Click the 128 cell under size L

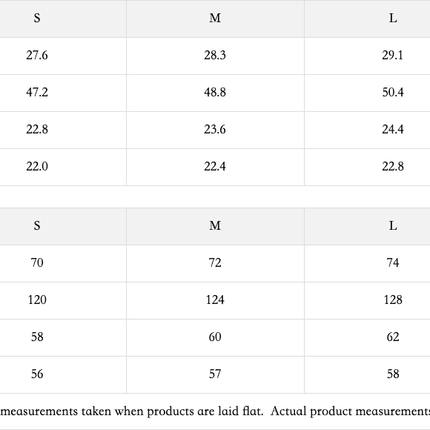click(x=393, y=300)
